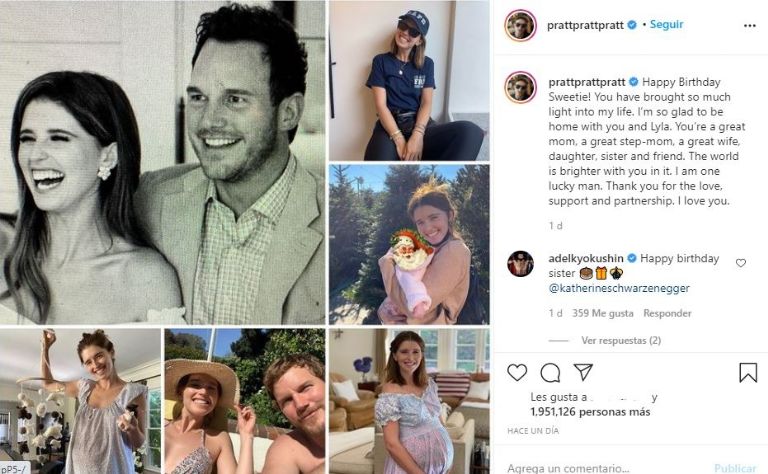Open the adelkyokushin username link
Screen dimensions: 768x474
[586, 258]
